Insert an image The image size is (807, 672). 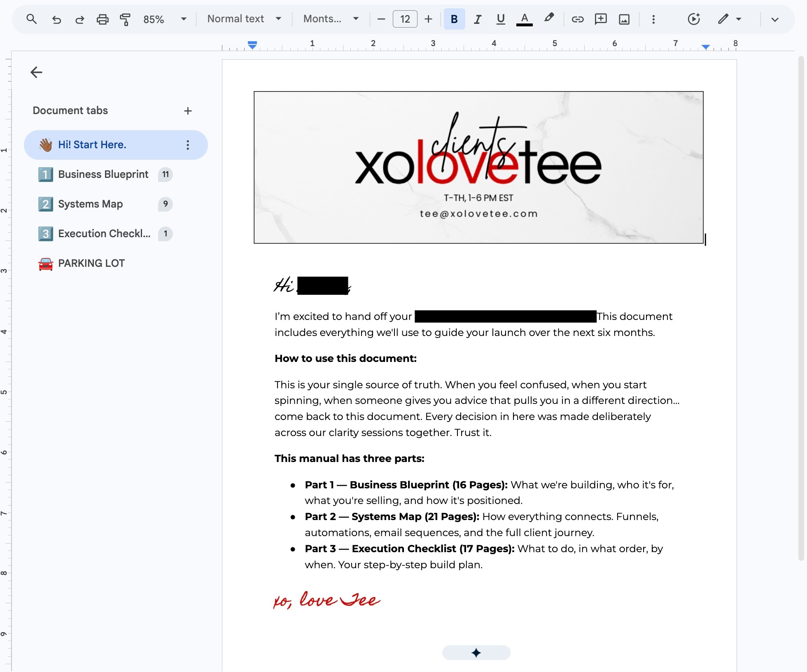pos(624,19)
